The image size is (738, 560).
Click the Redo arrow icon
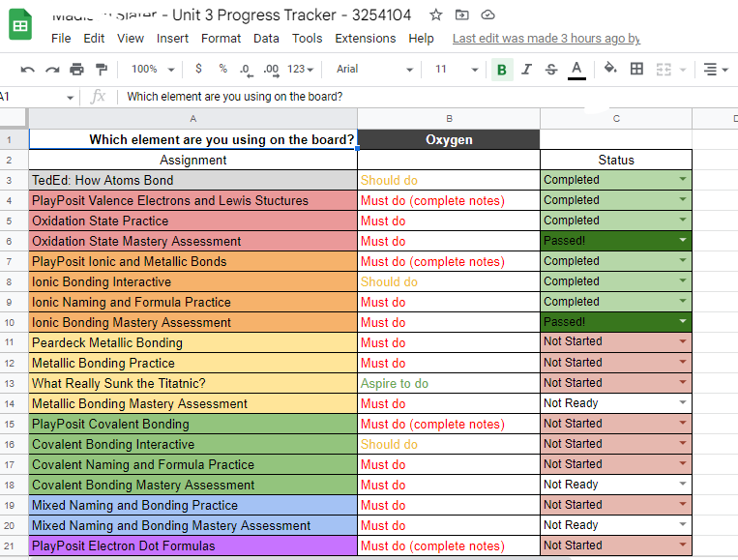pyautogui.click(x=52, y=70)
